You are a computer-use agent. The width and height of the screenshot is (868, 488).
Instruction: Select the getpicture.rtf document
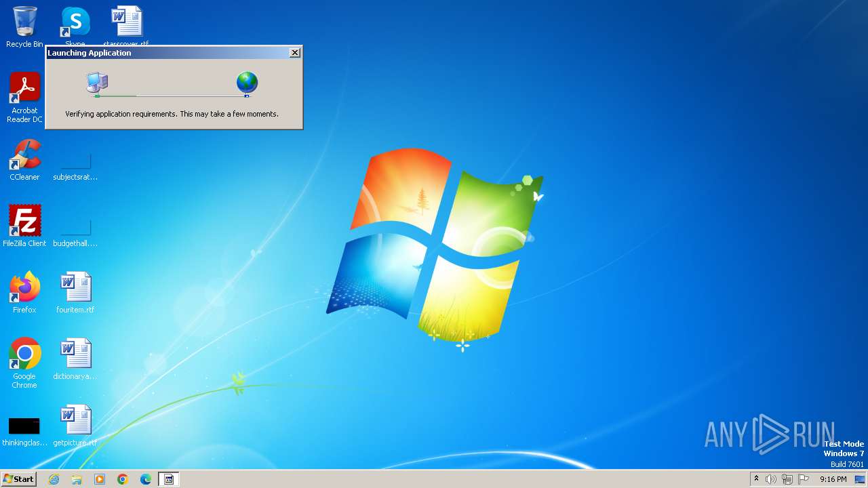point(75,426)
